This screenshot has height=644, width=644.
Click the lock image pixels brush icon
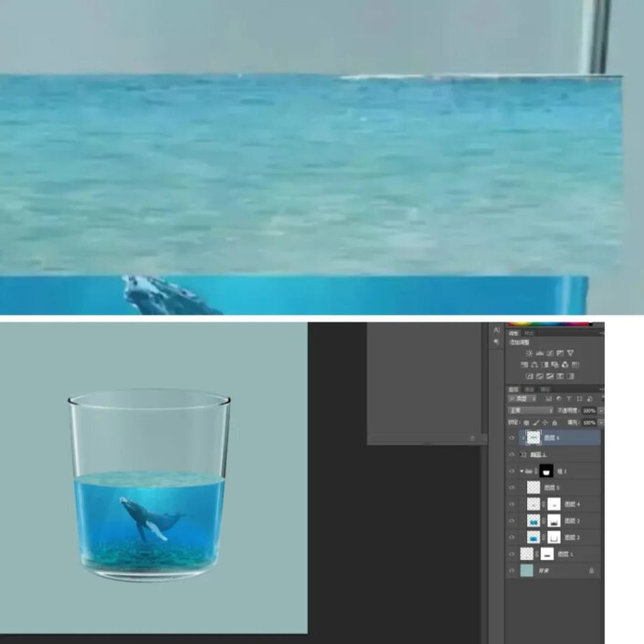click(536, 423)
